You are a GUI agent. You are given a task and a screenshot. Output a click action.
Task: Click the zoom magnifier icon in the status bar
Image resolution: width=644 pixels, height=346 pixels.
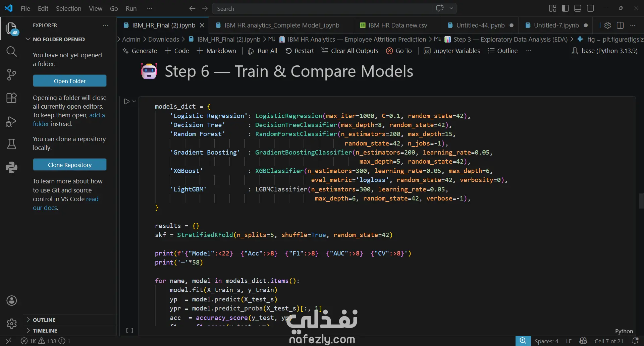523,341
